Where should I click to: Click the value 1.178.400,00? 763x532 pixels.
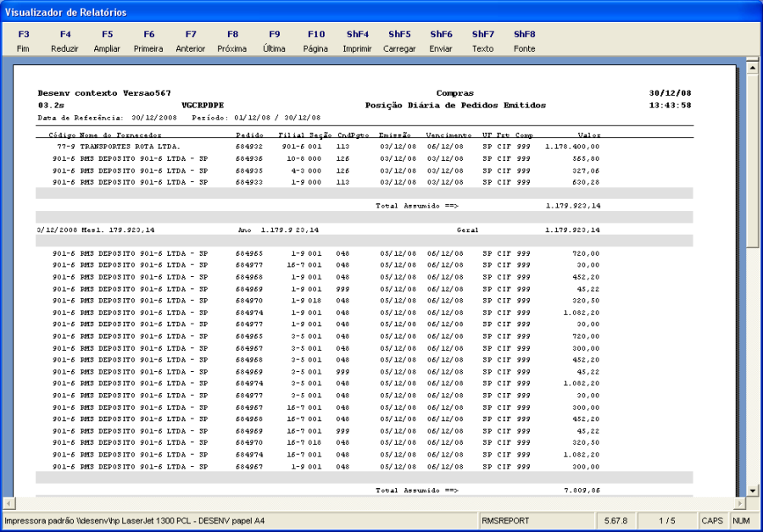click(572, 147)
